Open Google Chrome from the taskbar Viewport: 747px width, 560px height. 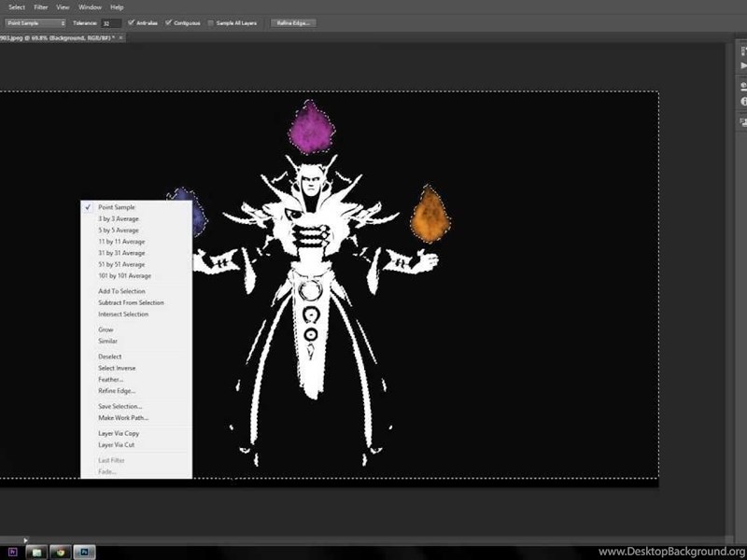61,552
